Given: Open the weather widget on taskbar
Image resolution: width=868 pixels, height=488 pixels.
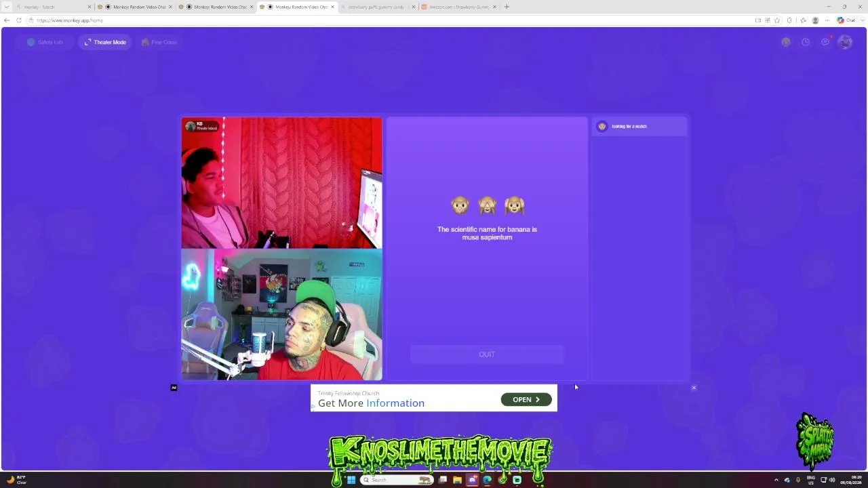Looking at the screenshot, I should (17, 480).
